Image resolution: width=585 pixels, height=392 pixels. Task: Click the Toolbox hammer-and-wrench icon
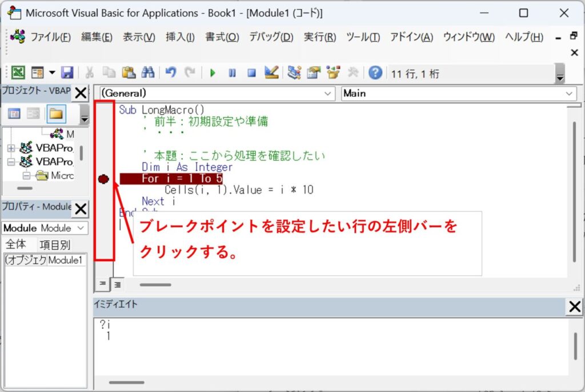point(352,73)
